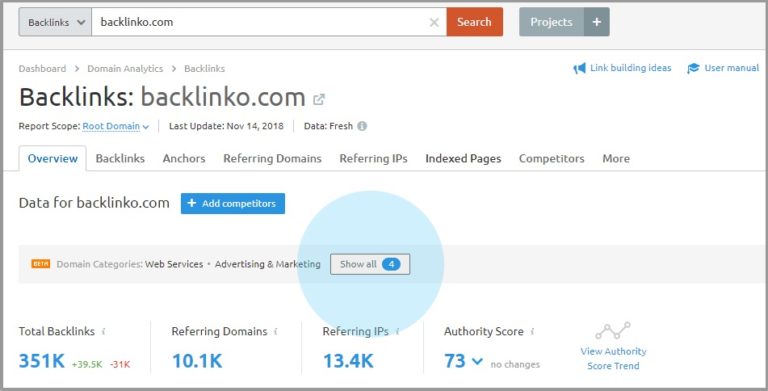Image resolution: width=768 pixels, height=391 pixels.
Task: Click the User manual graduation cap icon
Action: 693,69
